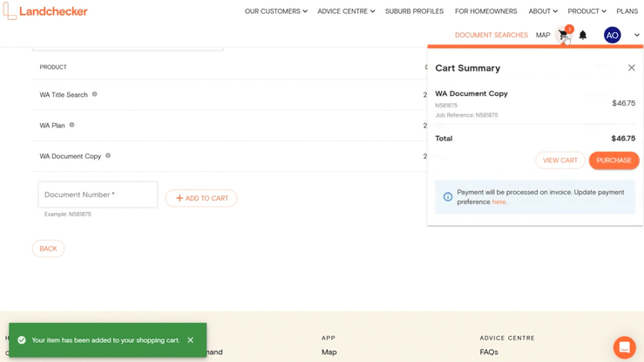Click the PRODUCT column header

coord(53,67)
